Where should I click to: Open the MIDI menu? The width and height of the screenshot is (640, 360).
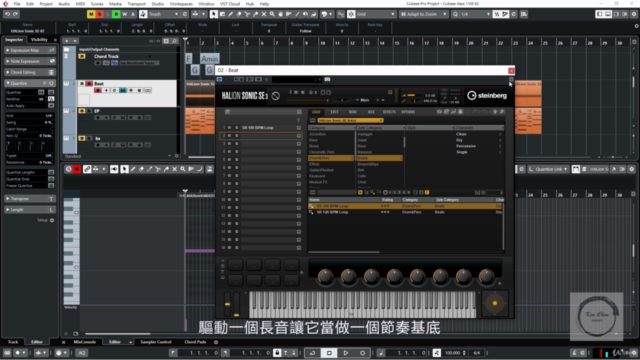point(80,4)
